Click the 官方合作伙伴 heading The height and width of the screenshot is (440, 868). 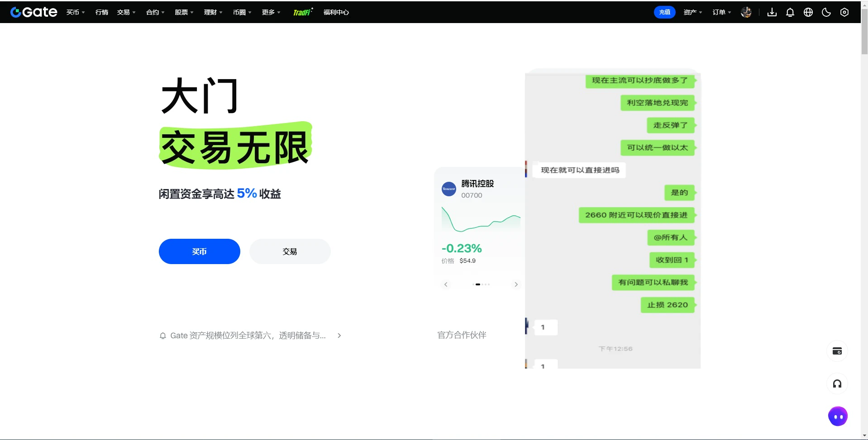(462, 335)
